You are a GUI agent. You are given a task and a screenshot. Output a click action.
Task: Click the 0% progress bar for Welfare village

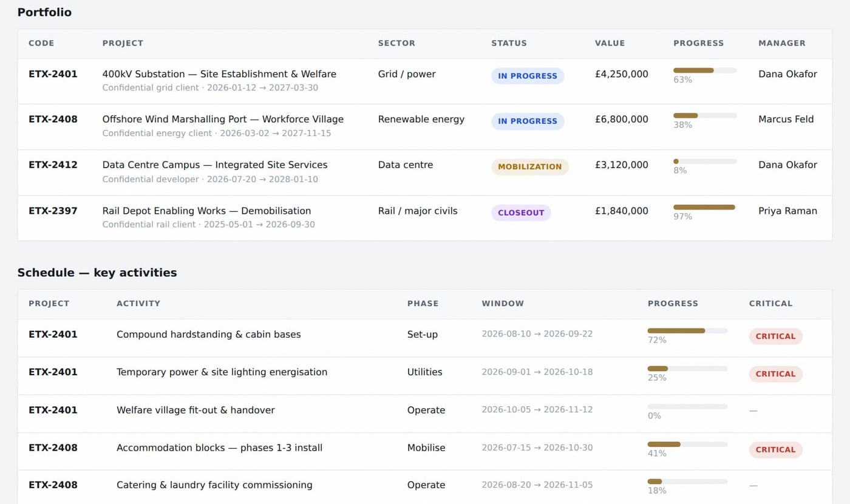tap(687, 406)
